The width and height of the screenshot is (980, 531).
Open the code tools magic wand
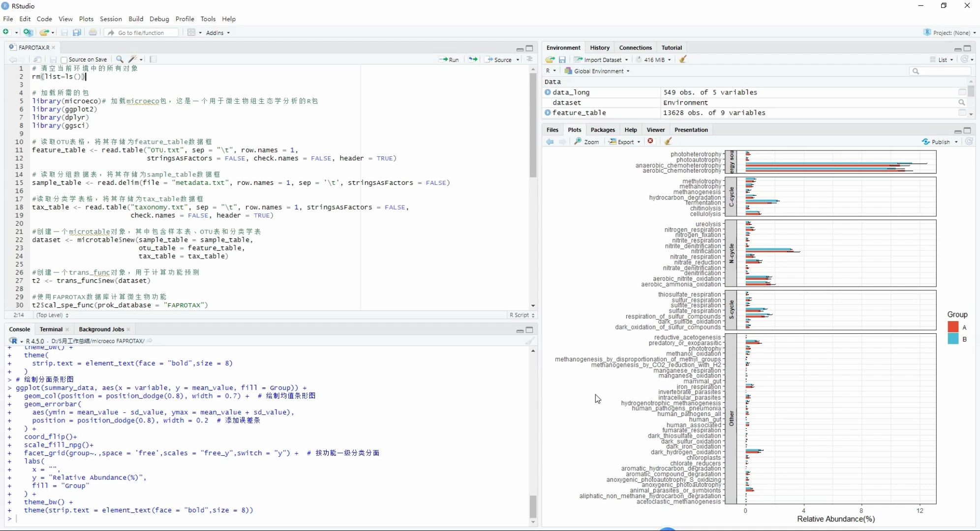133,59
